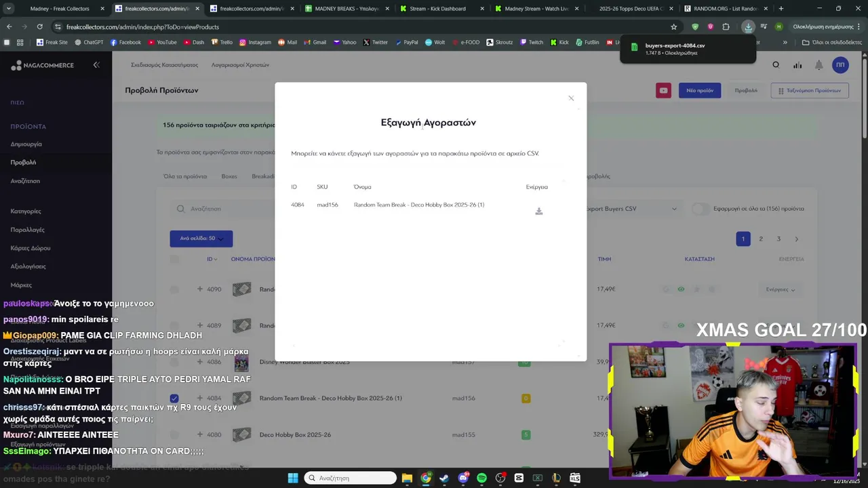Expand product row 4089 with the plus
868x488 pixels.
(199, 325)
